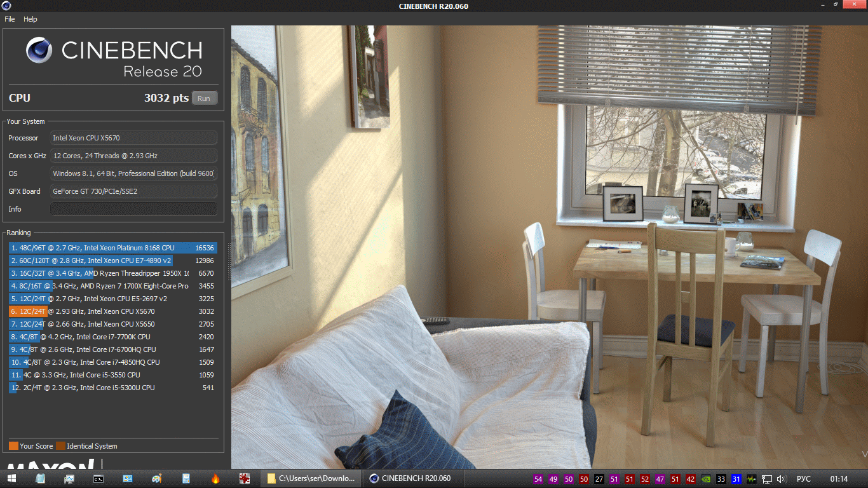Switch to the Downloads folder taskbar window
This screenshot has height=488, width=868.
point(311,478)
